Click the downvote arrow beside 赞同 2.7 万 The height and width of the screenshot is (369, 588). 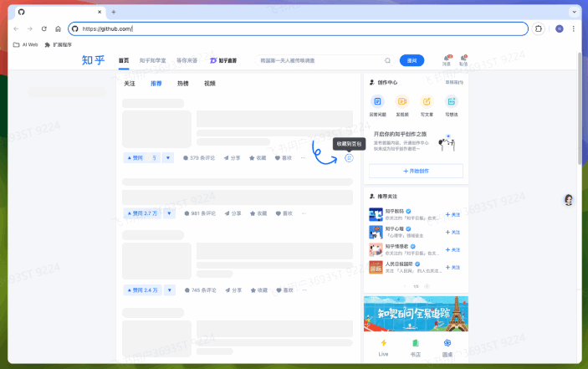[x=169, y=213]
